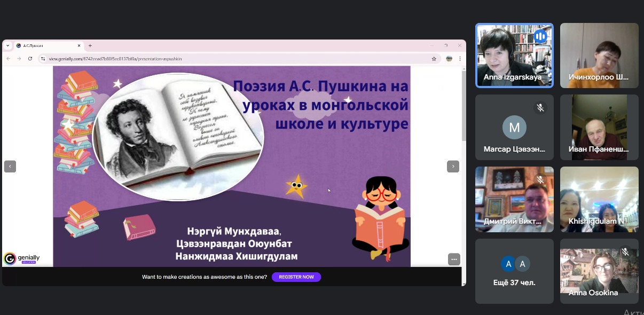The width and height of the screenshot is (644, 315).
Task: Click muted mic icon on Магсар tile
Action: [x=540, y=108]
